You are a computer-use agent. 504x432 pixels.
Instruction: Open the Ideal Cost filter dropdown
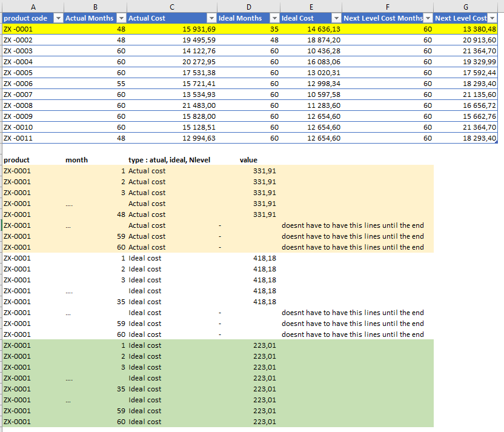pos(336,18)
